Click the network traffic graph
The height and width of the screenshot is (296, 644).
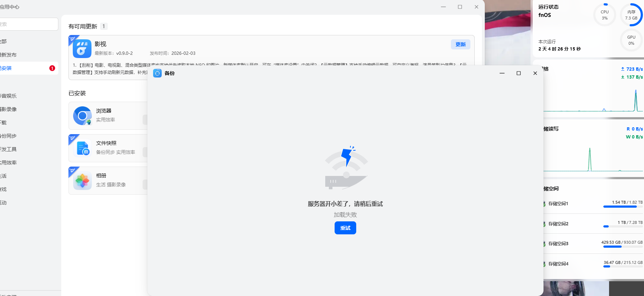click(x=593, y=100)
